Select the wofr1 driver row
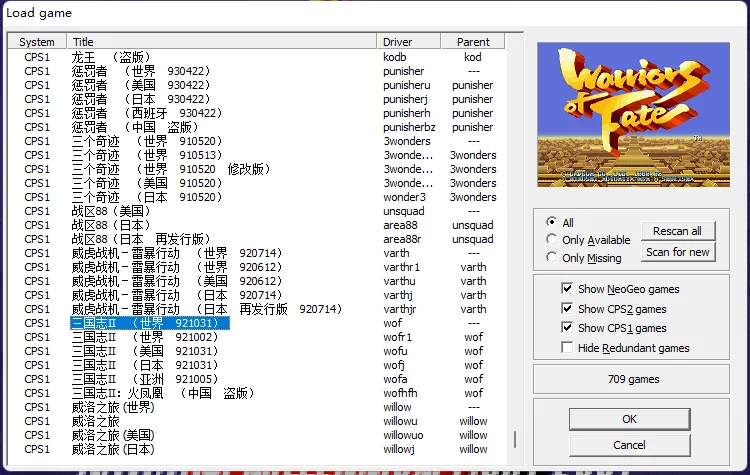 tap(256, 337)
